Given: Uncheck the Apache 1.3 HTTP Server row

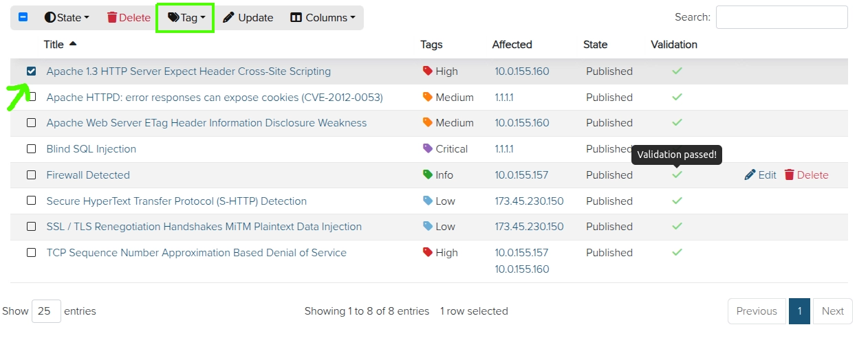Looking at the screenshot, I should 31,71.
